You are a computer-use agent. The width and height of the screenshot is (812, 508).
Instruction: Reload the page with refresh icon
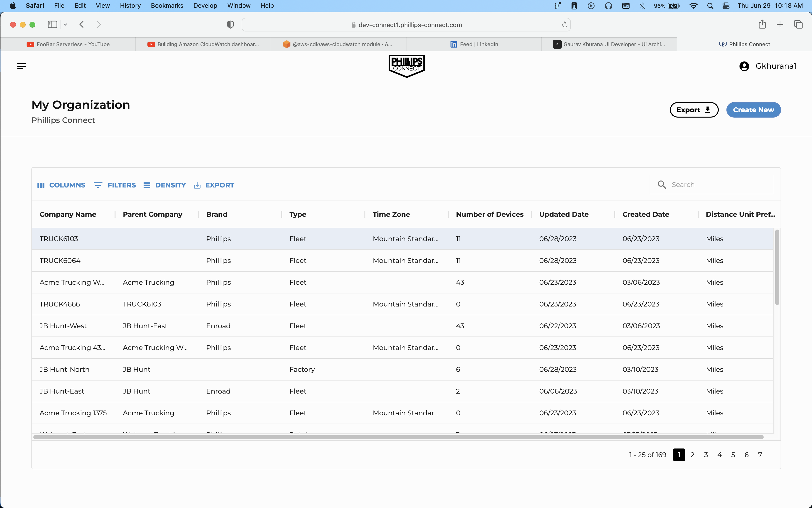(565, 24)
